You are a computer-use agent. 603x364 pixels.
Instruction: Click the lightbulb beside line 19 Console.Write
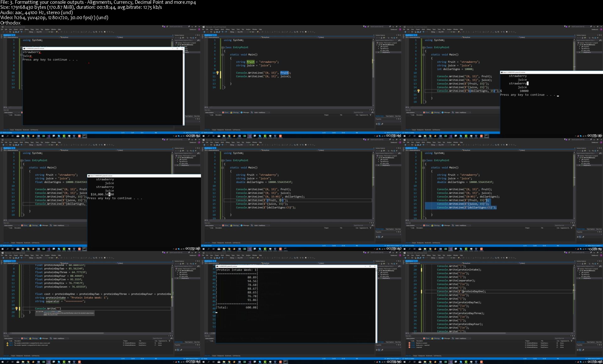click(x=17, y=309)
